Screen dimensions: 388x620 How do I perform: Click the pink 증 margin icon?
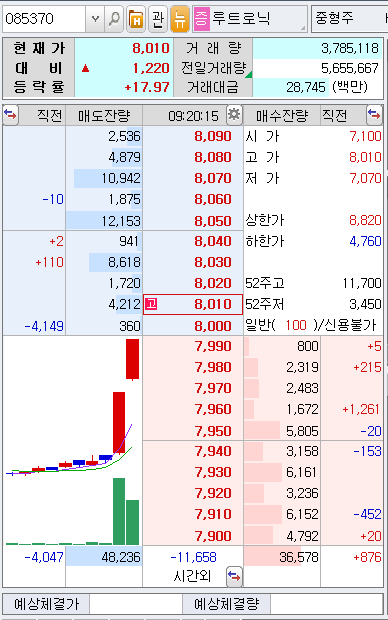click(x=201, y=19)
